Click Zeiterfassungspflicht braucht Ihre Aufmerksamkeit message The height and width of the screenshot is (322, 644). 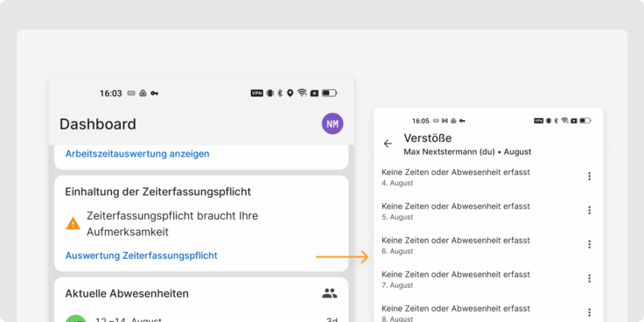click(172, 224)
